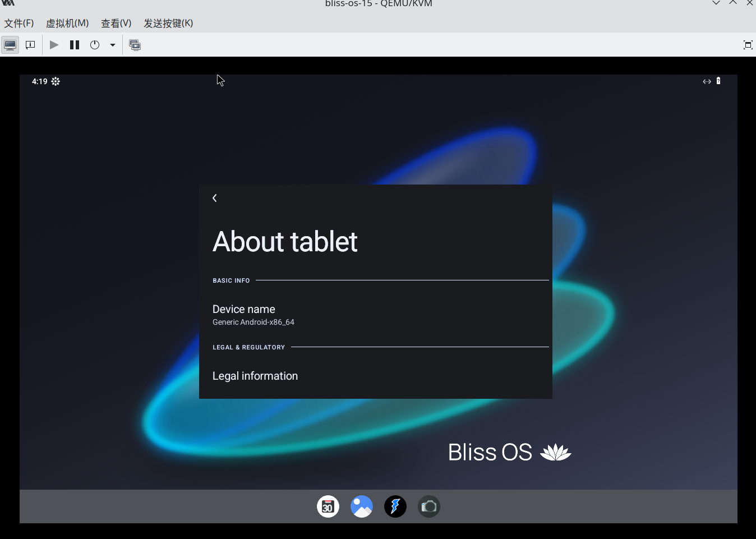Expand the shutdown options dropdown arrow
Image resolution: width=756 pixels, height=539 pixels.
(113, 45)
